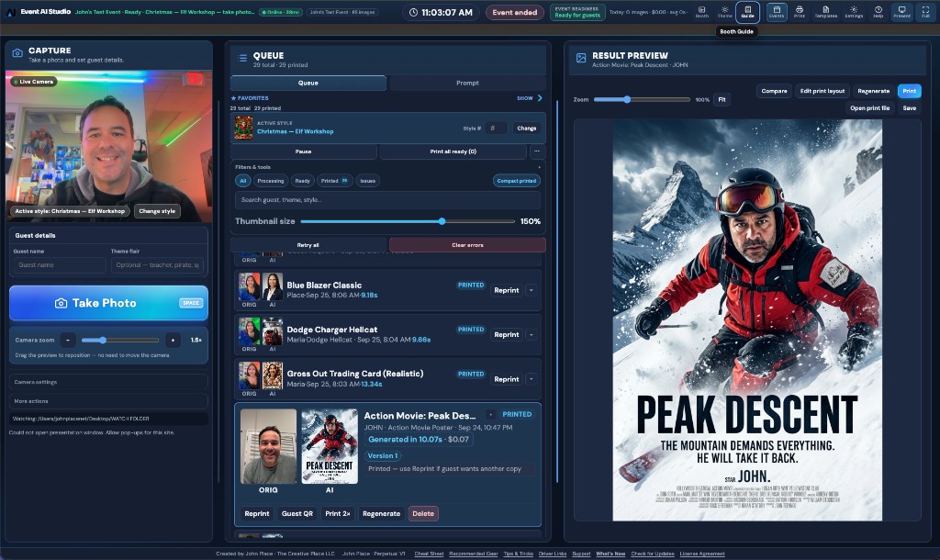This screenshot has height=560, width=940.
Task: Open the Events calendar icon
Action: click(777, 12)
